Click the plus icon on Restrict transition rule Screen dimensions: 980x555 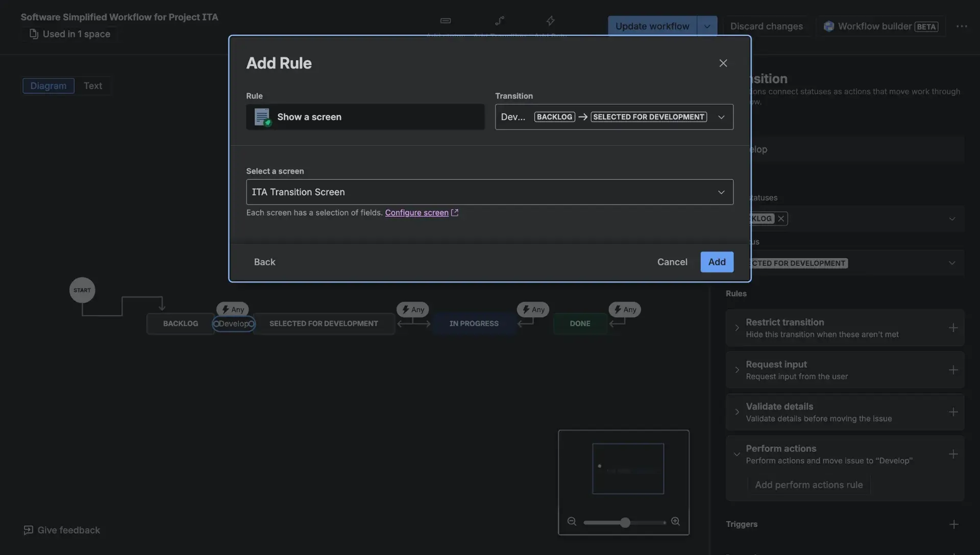(x=954, y=327)
